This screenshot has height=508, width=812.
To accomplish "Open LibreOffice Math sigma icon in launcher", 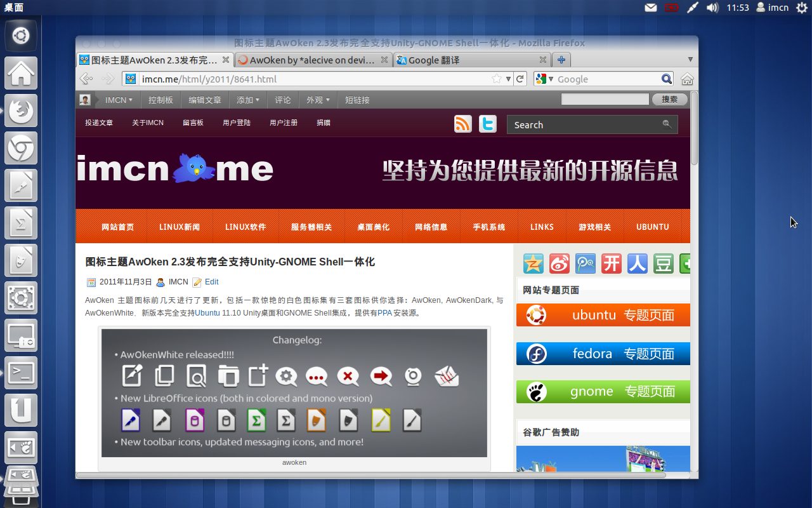I will click(x=21, y=223).
